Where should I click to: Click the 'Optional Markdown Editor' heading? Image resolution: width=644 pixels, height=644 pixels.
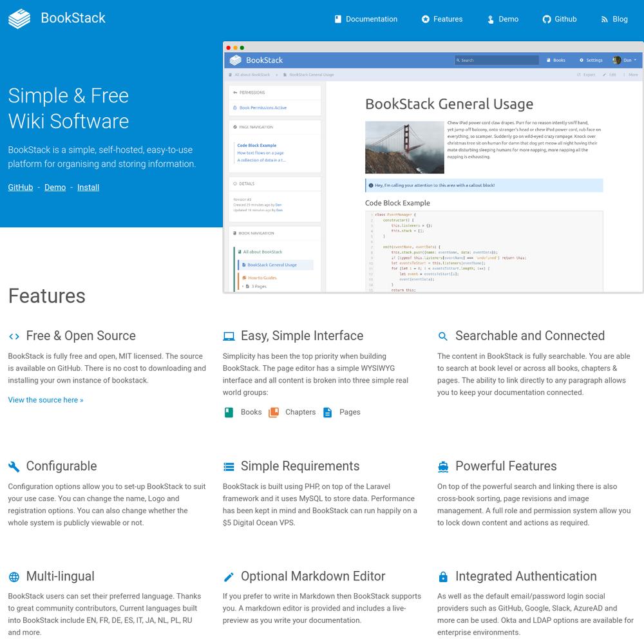(313, 576)
